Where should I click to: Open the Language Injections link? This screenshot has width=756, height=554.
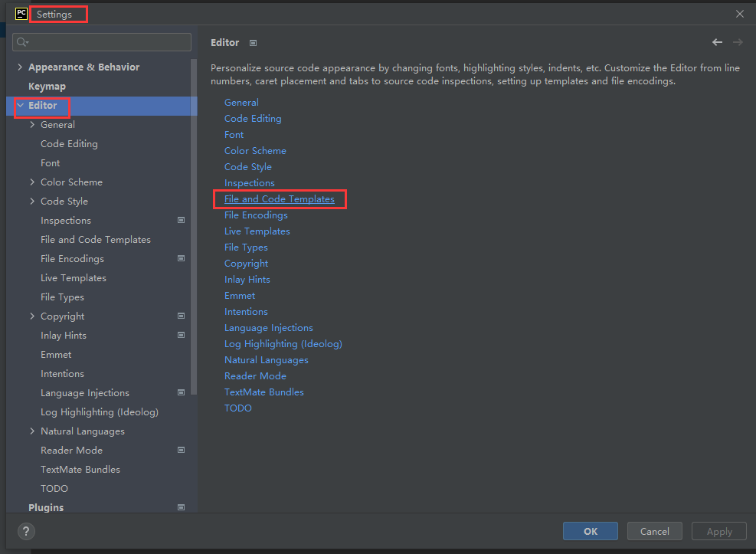269,328
